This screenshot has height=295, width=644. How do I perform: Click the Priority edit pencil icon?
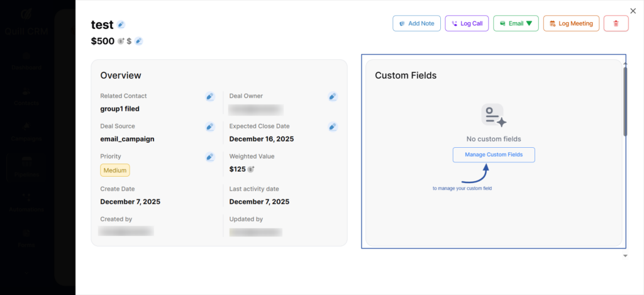[210, 157]
